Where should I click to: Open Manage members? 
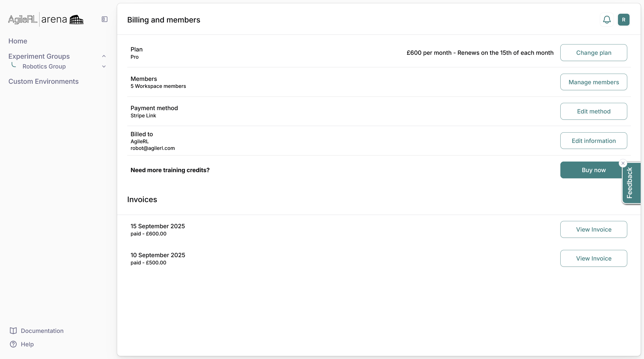(x=593, y=82)
